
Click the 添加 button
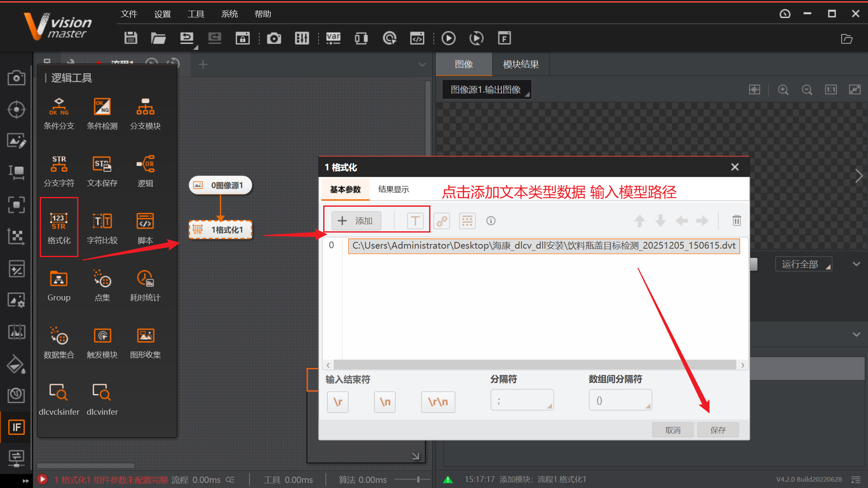(356, 221)
